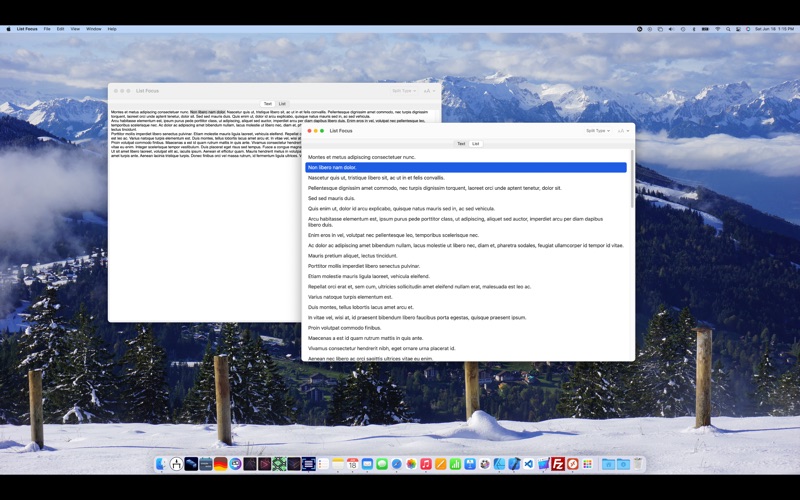The image size is (800, 500).
Task: Open font size dropdown in the back window
Action: point(429,91)
